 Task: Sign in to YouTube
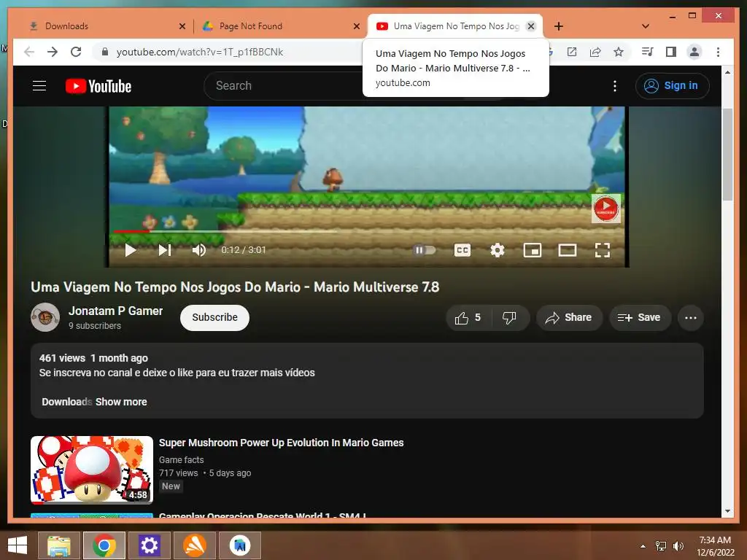(x=672, y=86)
